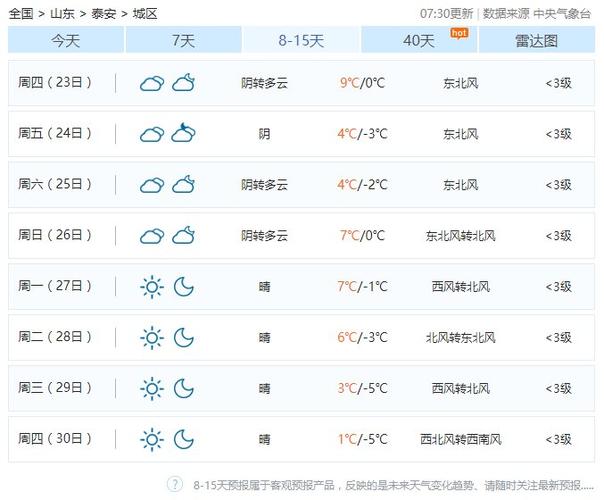Select the 周二（28日） date label
Image resolution: width=604 pixels, height=500 pixels.
[x=55, y=336]
